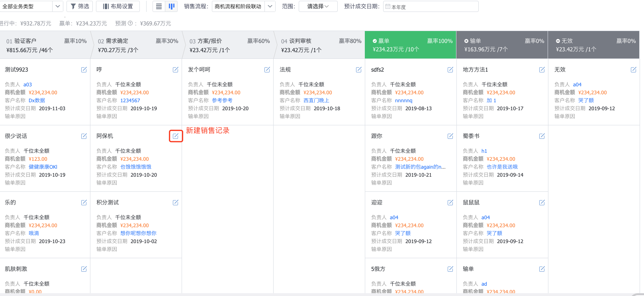Select the 赢单 stage header
Viewport: 644px width, 296px height.
[x=411, y=45]
